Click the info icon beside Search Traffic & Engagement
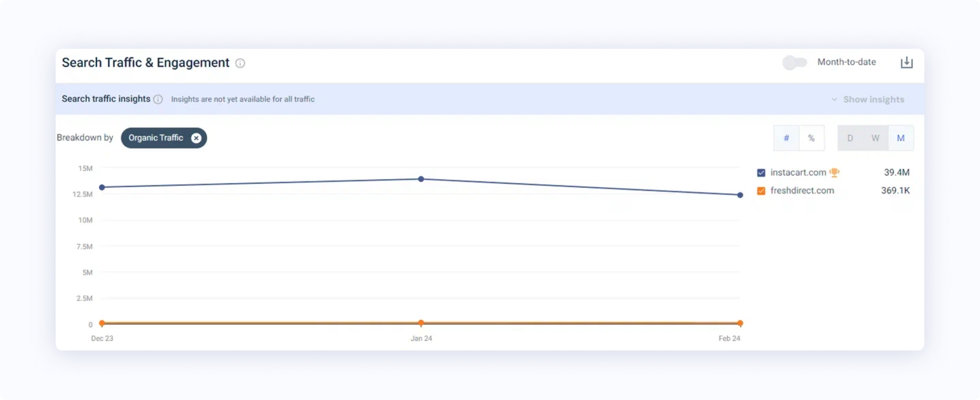The height and width of the screenshot is (400, 980). [x=240, y=63]
